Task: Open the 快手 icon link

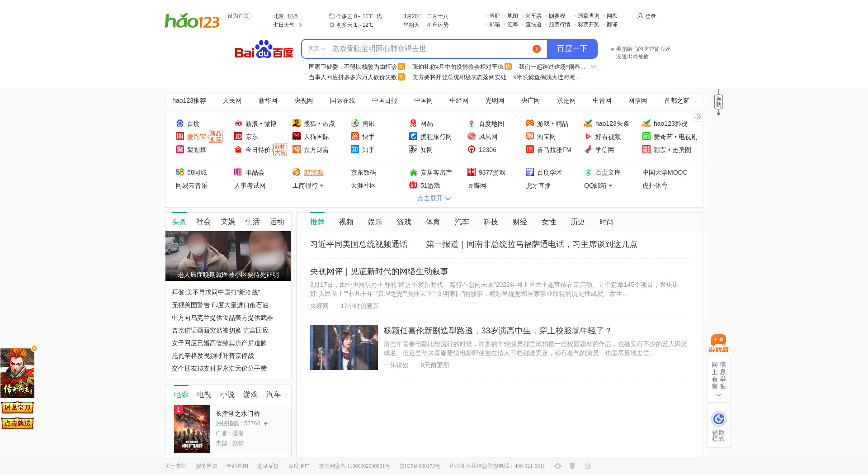Action: 355,136
